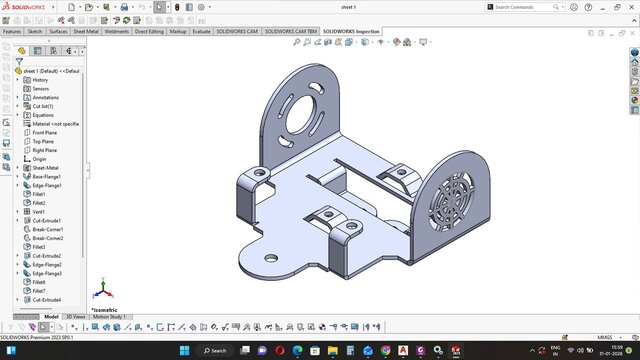Select Material <not specified> item
The height and width of the screenshot is (360, 640).
(x=56, y=124)
